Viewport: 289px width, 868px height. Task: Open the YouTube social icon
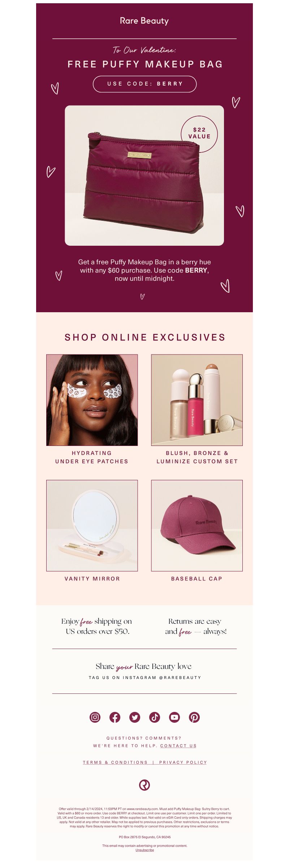(174, 717)
